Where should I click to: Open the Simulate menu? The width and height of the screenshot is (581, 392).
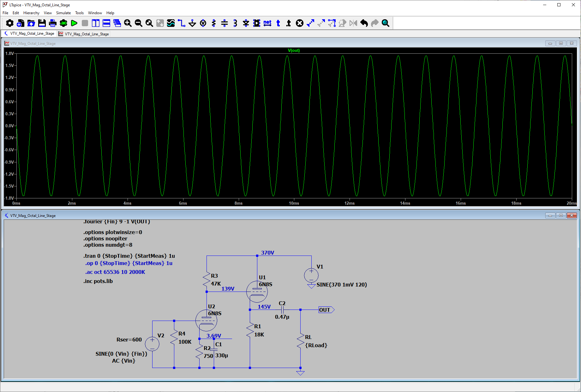pyautogui.click(x=63, y=13)
